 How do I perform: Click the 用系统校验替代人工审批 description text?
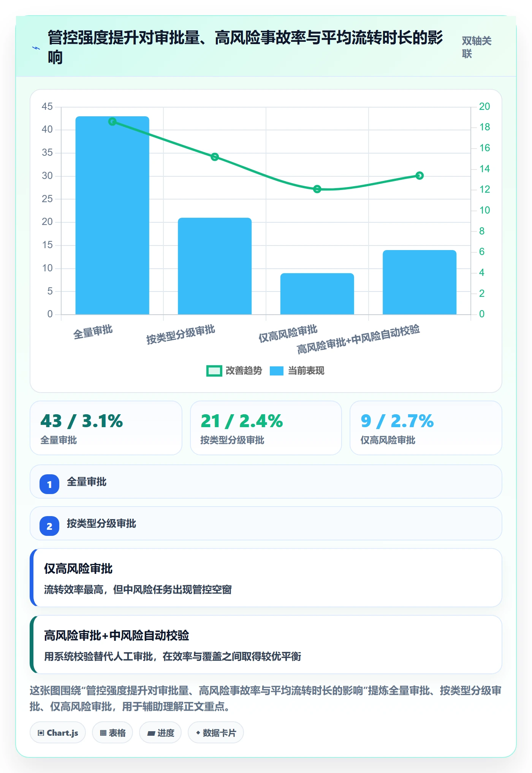[x=173, y=657]
